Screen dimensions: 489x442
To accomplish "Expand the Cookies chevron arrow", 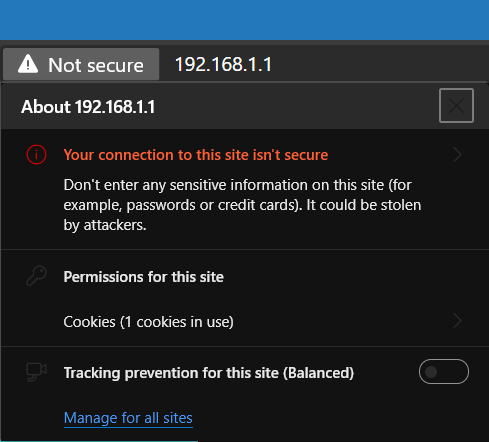I will [457, 321].
